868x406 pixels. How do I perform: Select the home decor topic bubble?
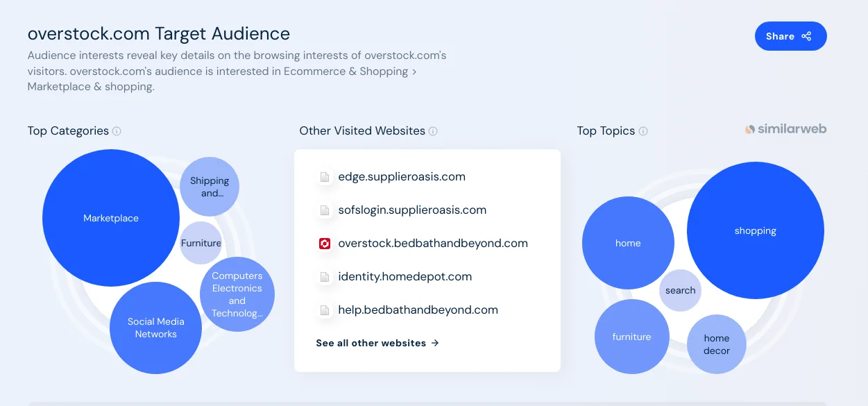(x=717, y=344)
